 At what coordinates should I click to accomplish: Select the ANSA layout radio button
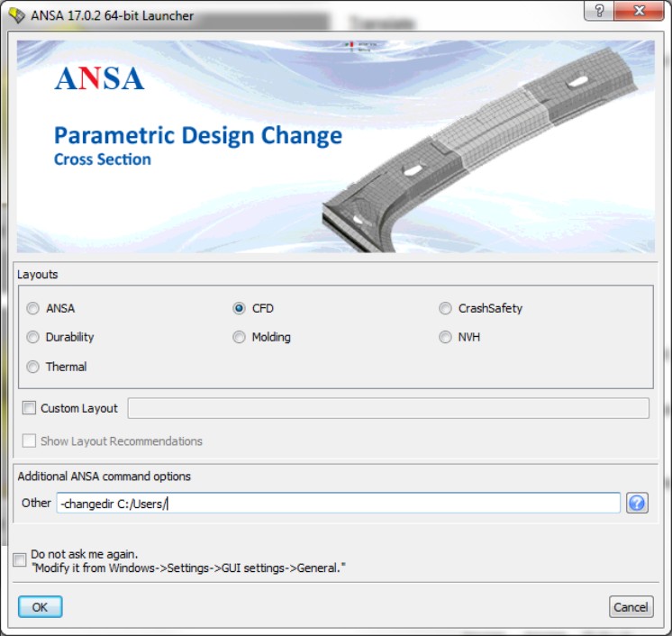(33, 308)
